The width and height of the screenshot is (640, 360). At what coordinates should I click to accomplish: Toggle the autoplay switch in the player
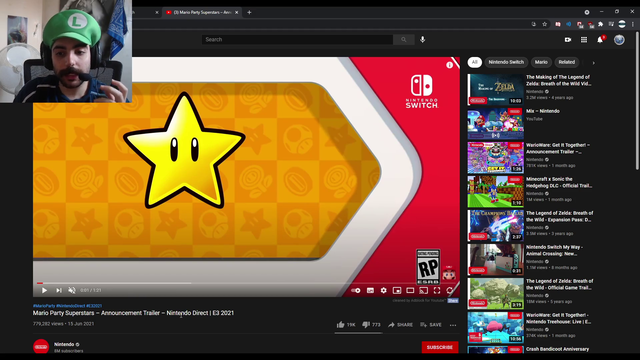356,290
